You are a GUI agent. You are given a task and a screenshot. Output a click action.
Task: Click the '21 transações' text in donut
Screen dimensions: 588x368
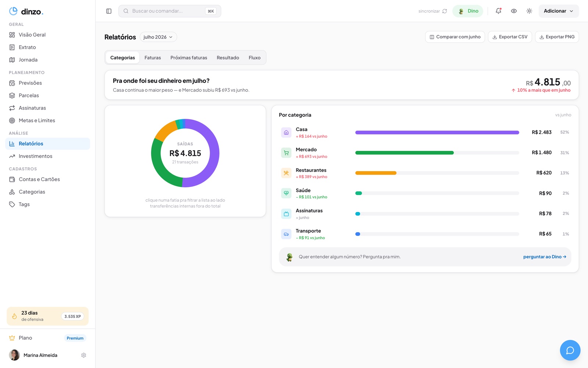pyautogui.click(x=185, y=162)
